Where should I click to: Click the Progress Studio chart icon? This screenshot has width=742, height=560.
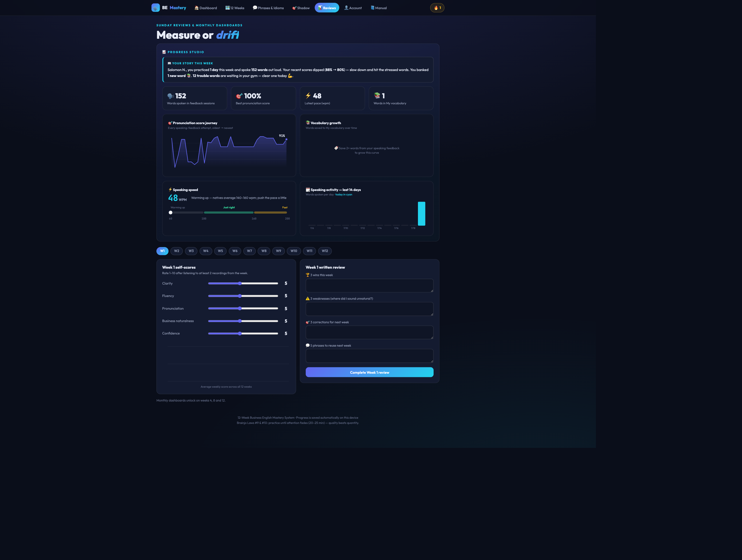tap(164, 52)
